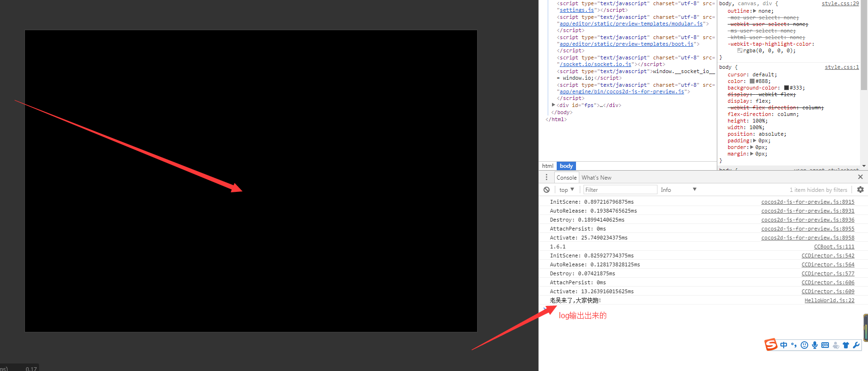Viewport: 868px width, 371px height.
Task: Switch to the Console tab
Action: point(566,177)
